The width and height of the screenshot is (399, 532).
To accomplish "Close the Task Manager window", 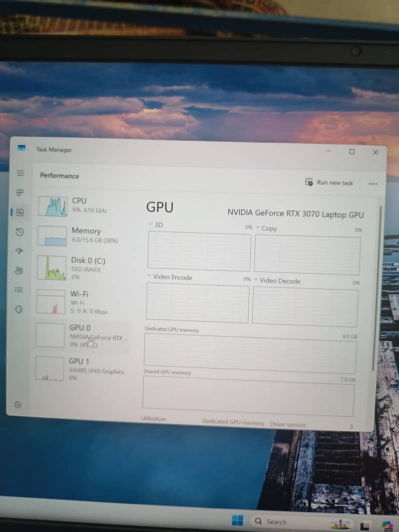I will (375, 152).
